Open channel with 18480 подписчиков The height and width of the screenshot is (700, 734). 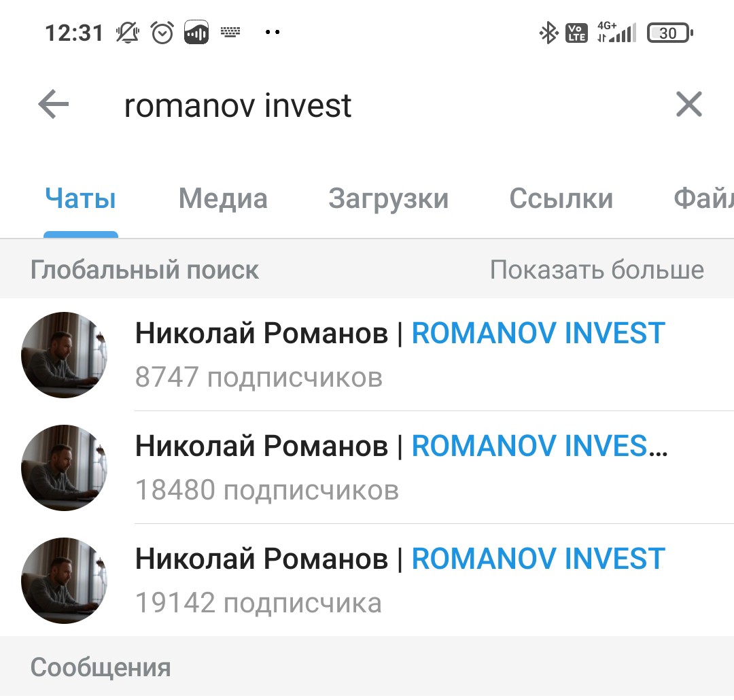click(367, 468)
